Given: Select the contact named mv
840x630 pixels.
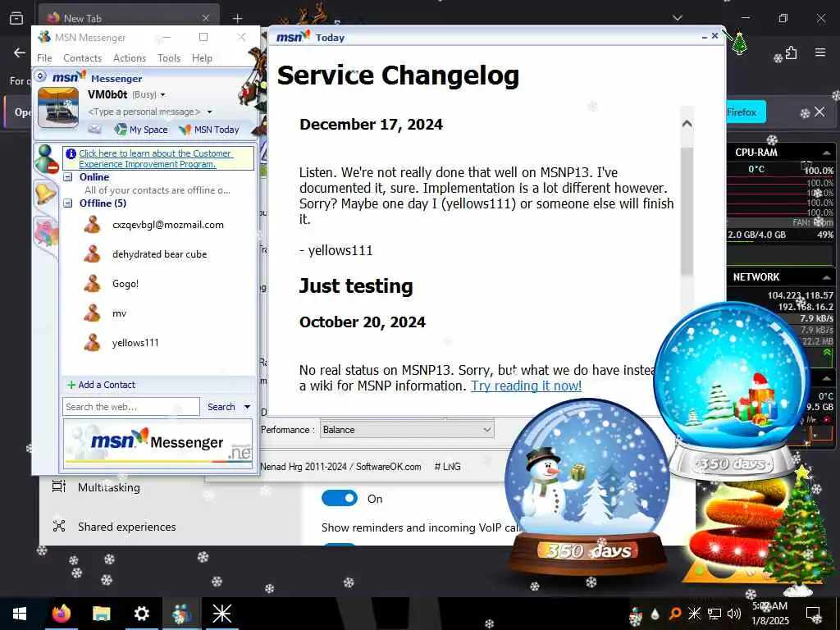Looking at the screenshot, I should tap(119, 313).
